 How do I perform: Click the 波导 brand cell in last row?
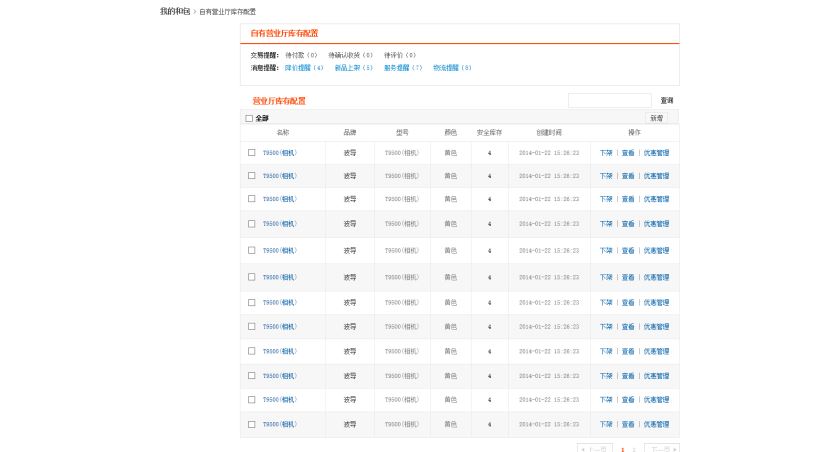tap(350, 424)
